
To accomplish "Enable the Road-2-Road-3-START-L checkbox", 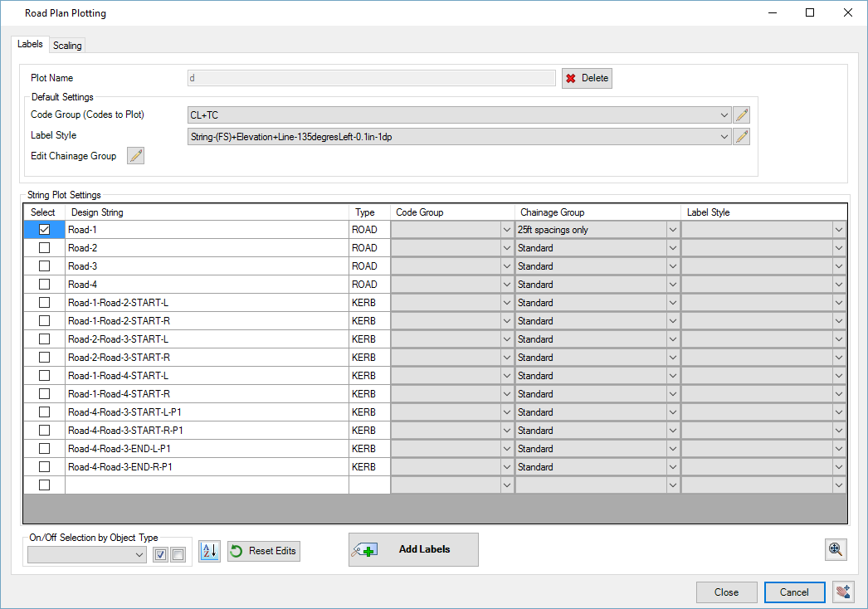I will (x=44, y=339).
